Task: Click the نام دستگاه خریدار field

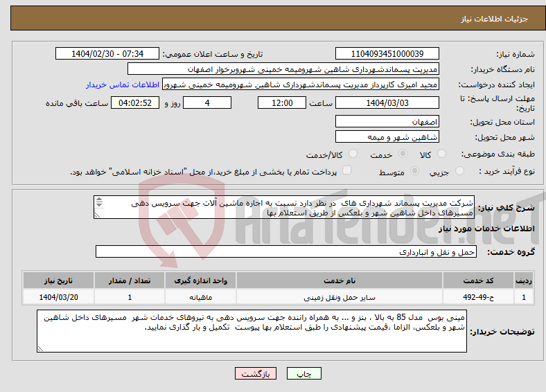Action: [x=283, y=69]
